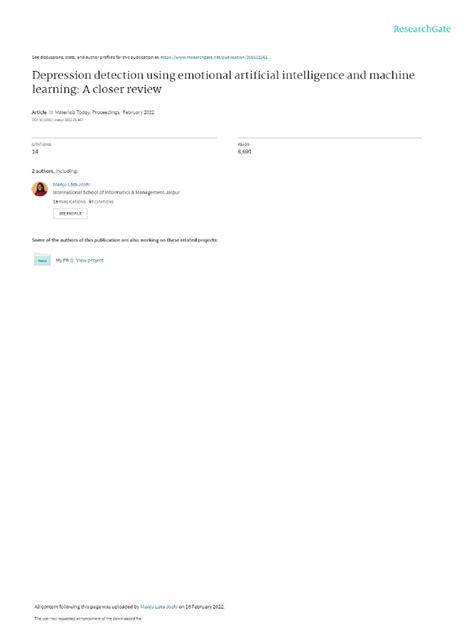
Task: Click the DOI text under Article line
Action: pyautogui.click(x=57, y=120)
